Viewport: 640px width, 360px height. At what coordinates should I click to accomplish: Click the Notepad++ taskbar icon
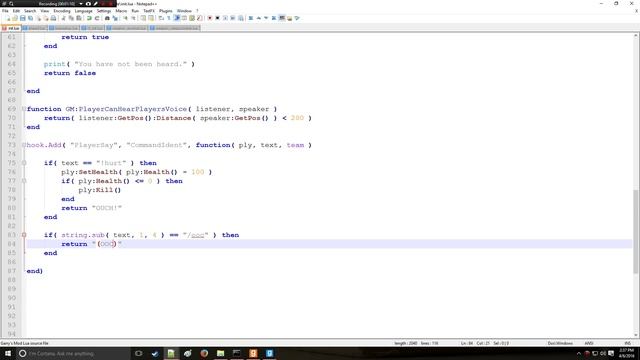pyautogui.click(x=171, y=353)
